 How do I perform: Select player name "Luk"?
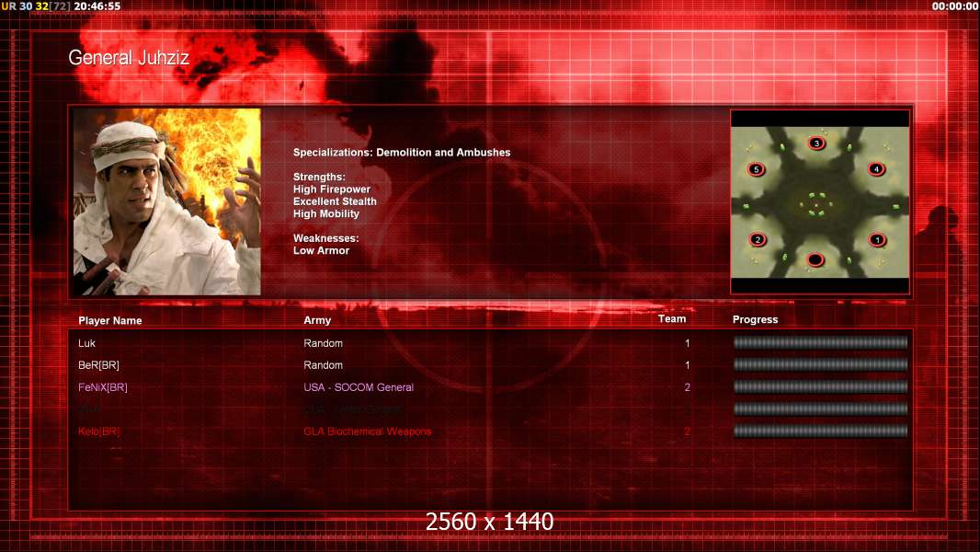pyautogui.click(x=86, y=343)
